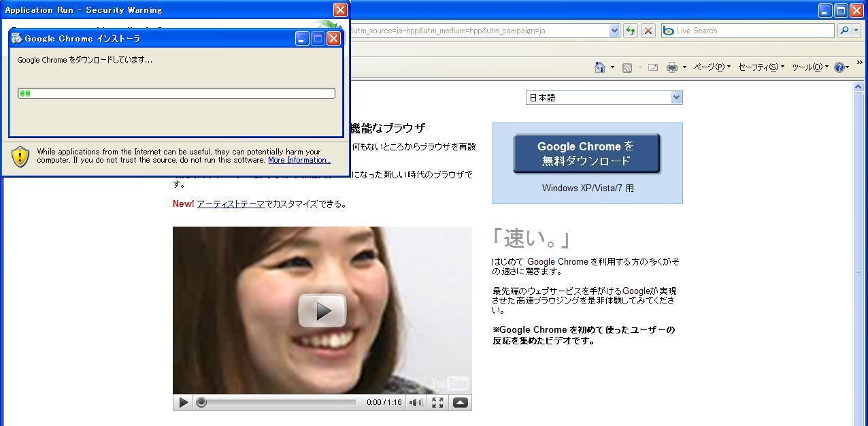The height and width of the screenshot is (426, 868).
Task: Click the red Stop loading icon
Action: [x=648, y=31]
